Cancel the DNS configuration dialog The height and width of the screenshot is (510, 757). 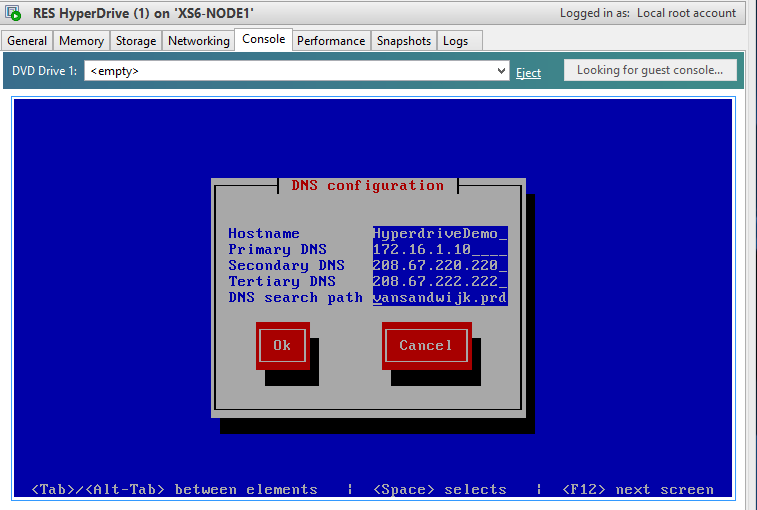coord(426,345)
